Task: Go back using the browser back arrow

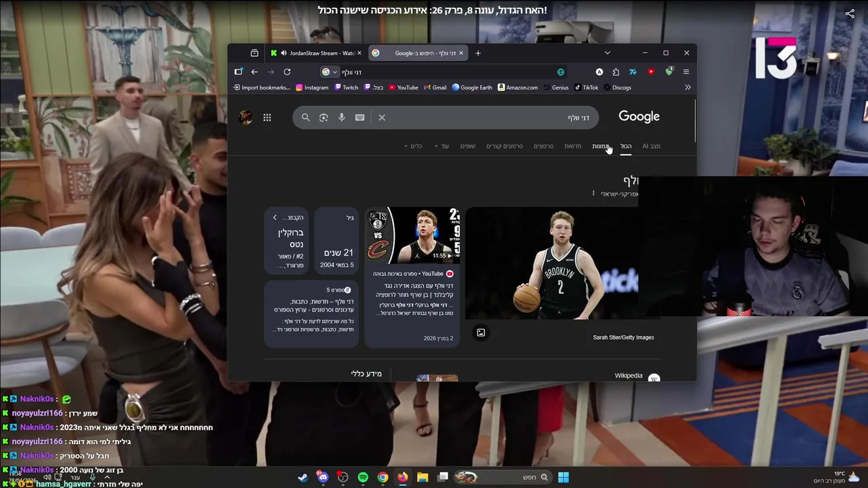Action: [254, 72]
